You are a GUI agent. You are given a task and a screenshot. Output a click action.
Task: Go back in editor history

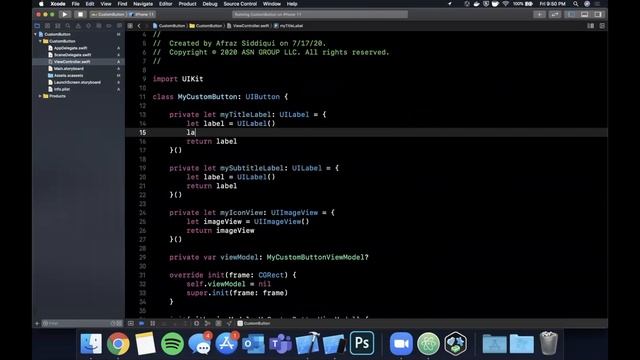point(139,26)
